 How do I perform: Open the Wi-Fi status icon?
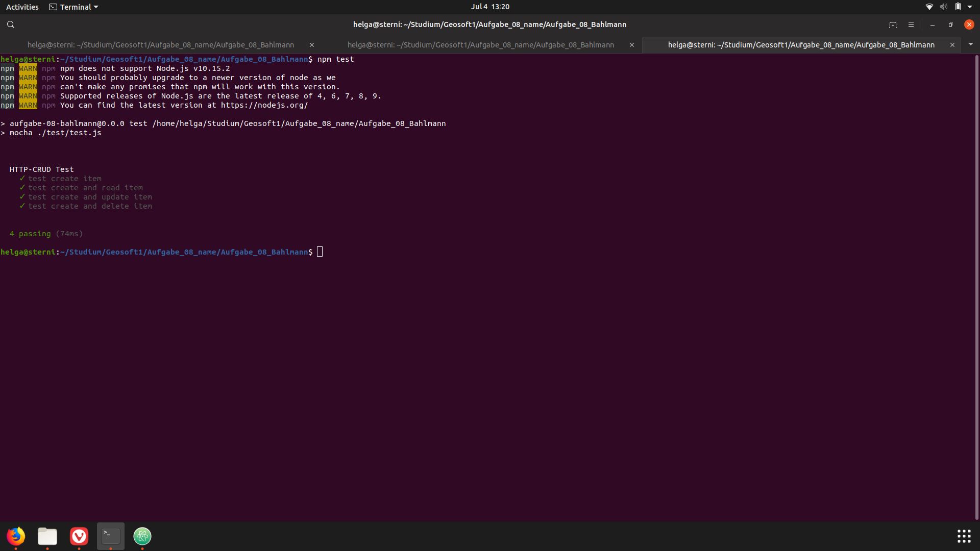pyautogui.click(x=929, y=7)
